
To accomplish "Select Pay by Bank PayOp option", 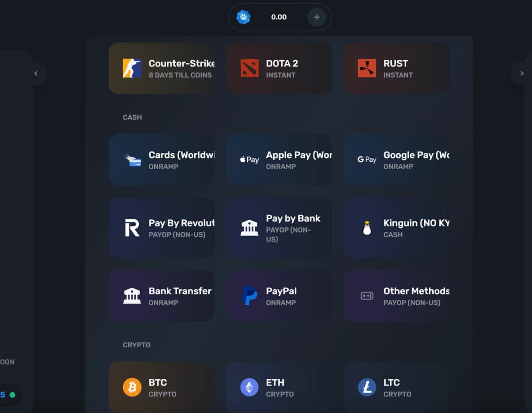I will click(279, 228).
